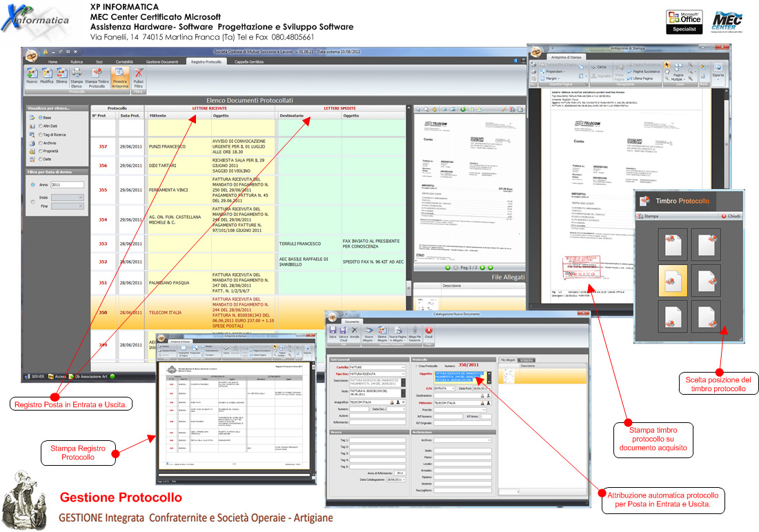759x532 pixels.
Task: Toggle the Finestra Anteprima icon
Action: click(x=120, y=74)
